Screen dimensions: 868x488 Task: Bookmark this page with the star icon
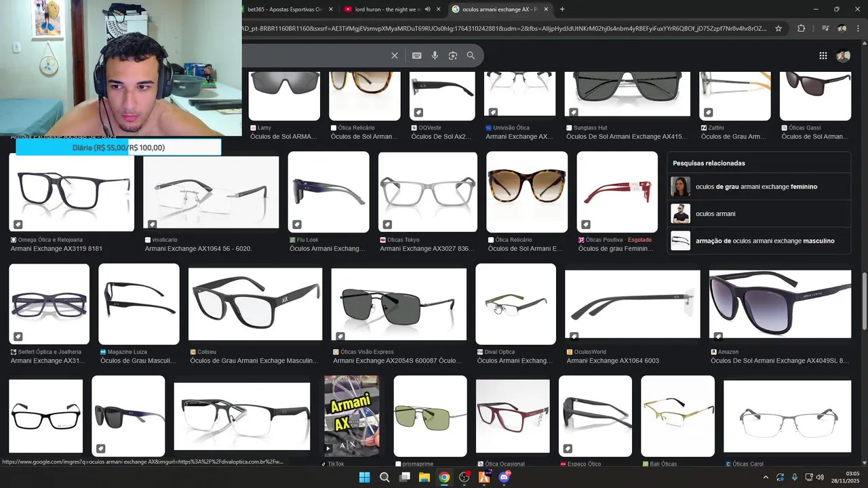[x=778, y=28]
